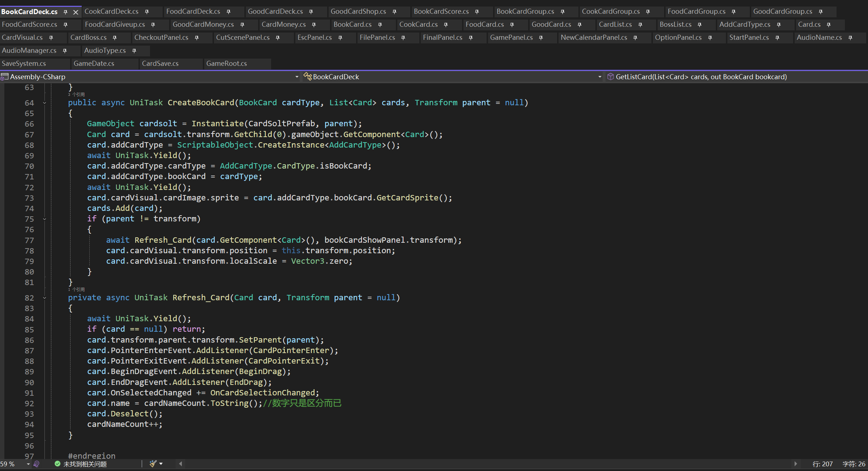Click the 3 references CodeLens link
This screenshot has height=471, width=868.
(x=77, y=95)
